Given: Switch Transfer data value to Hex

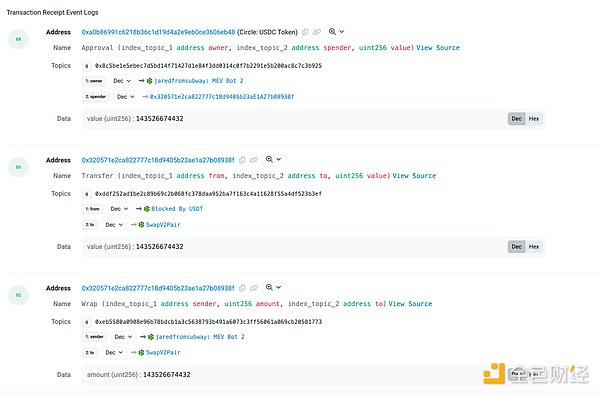Looking at the screenshot, I should 534,246.
